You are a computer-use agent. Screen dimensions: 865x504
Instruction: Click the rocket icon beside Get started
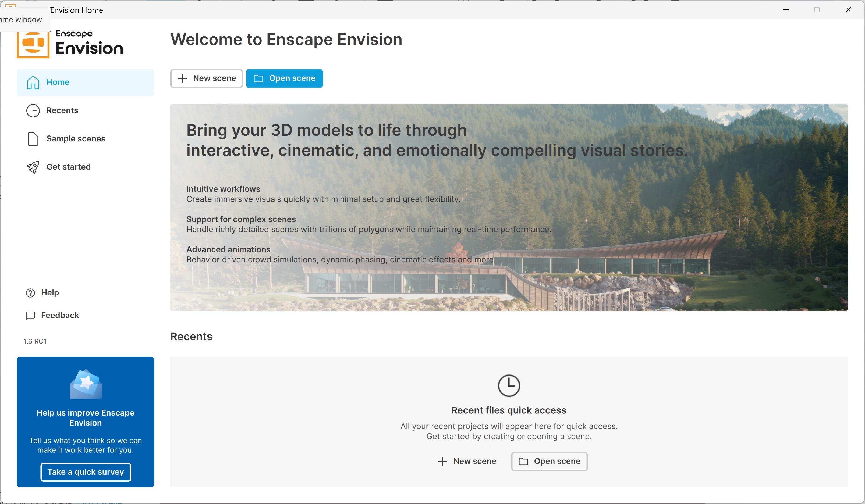[33, 167]
